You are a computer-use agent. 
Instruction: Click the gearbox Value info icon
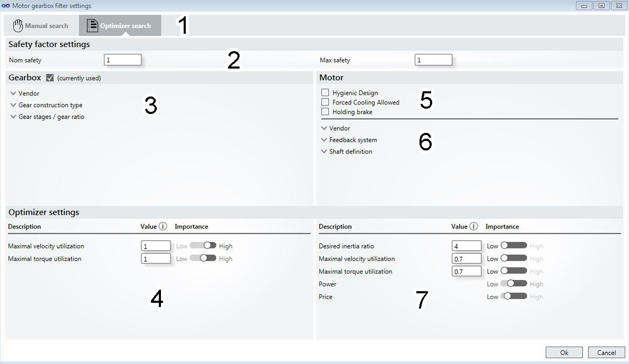tap(163, 226)
